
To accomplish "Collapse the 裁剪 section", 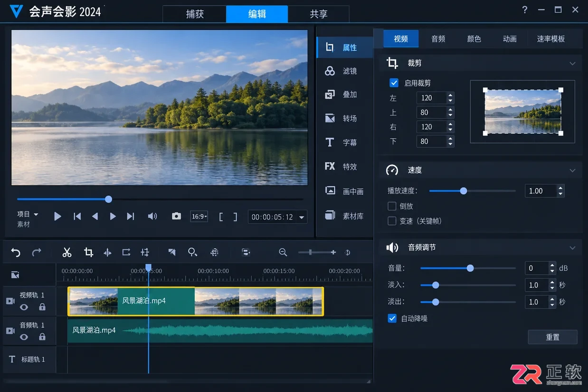I will [x=572, y=63].
